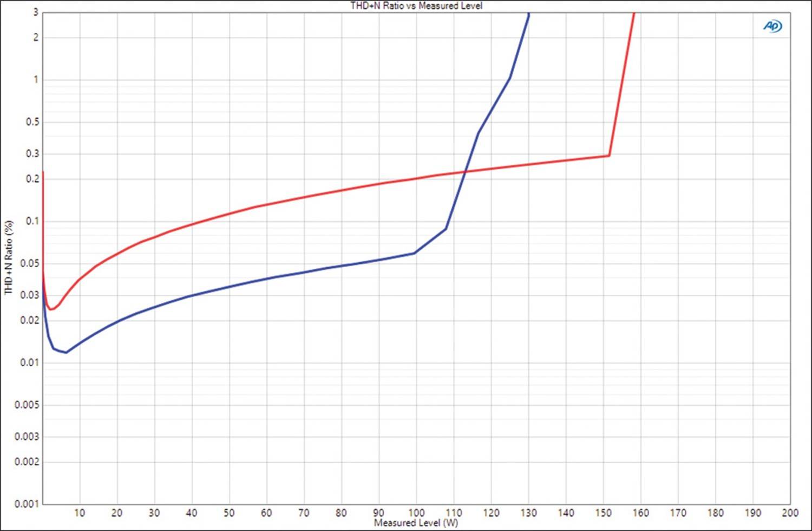
Task: Click where the red and blue curves cross
Action: (466, 172)
